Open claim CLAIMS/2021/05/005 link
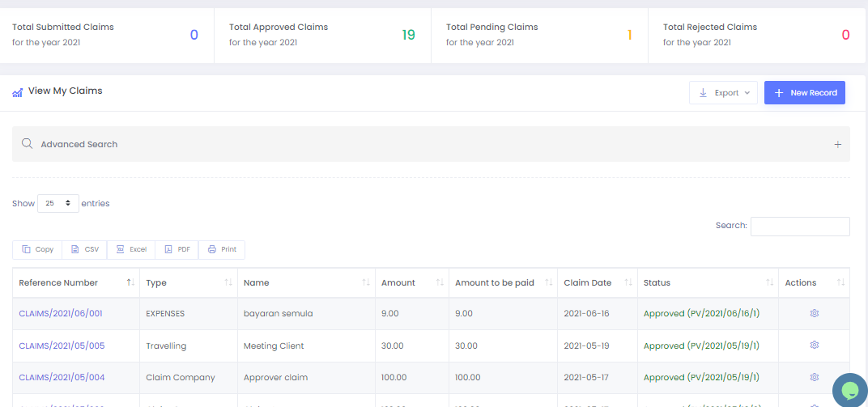Image resolution: width=868 pixels, height=407 pixels. click(62, 346)
